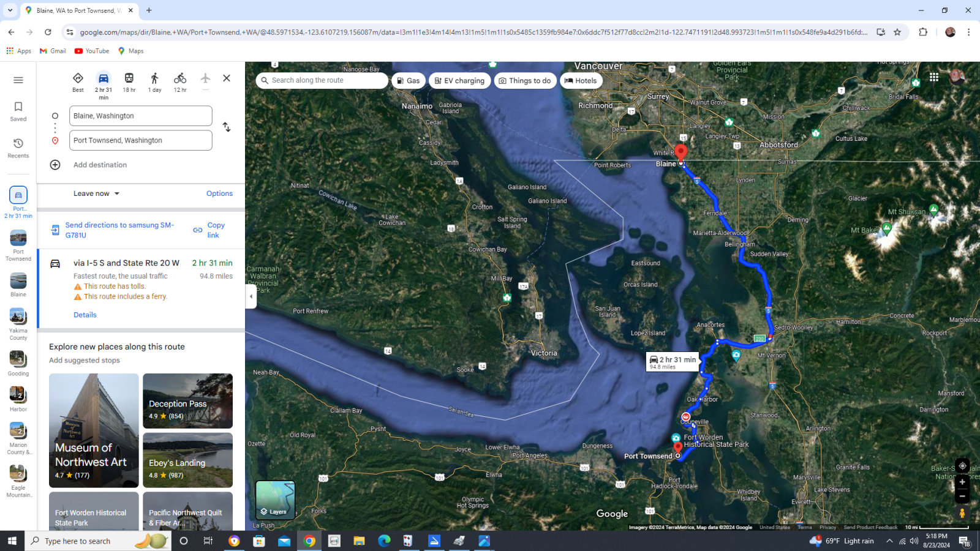This screenshot has width=980, height=551.
Task: Collapse the side panel arrow
Action: [251, 296]
